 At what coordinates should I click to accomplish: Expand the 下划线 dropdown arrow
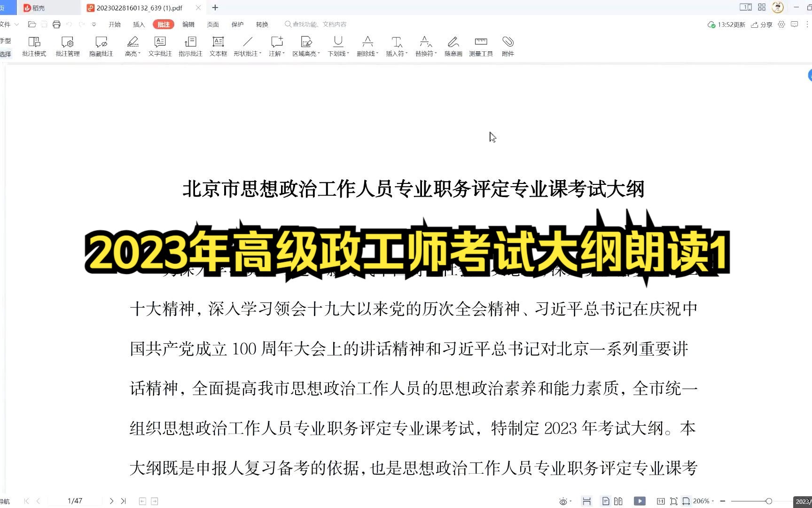pyautogui.click(x=348, y=54)
